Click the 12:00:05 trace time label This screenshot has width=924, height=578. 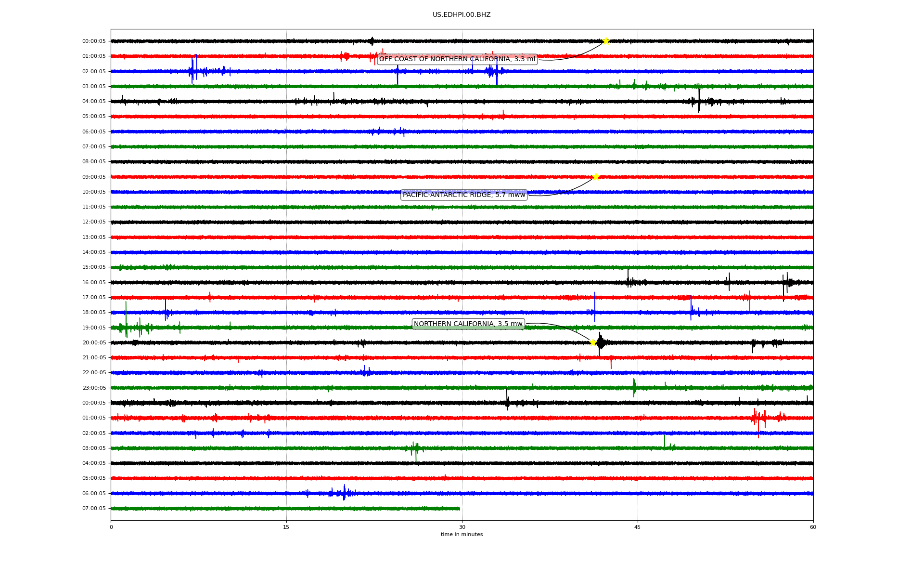(x=94, y=222)
